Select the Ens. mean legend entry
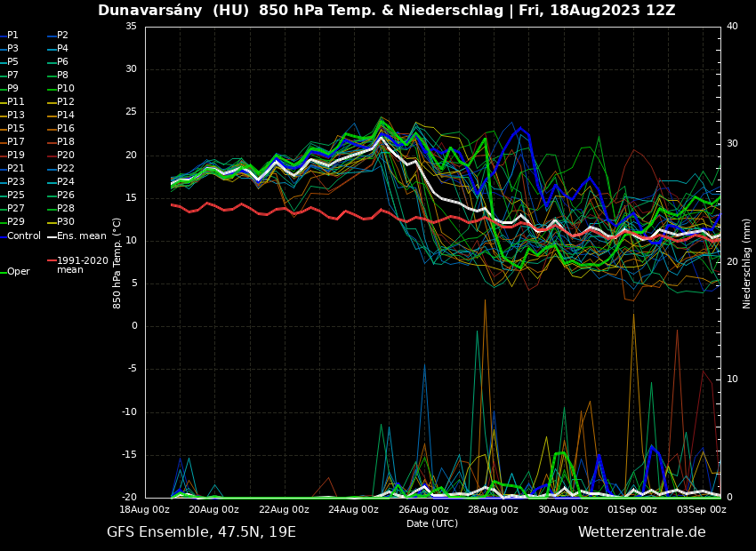The width and height of the screenshot is (756, 551). [81, 236]
